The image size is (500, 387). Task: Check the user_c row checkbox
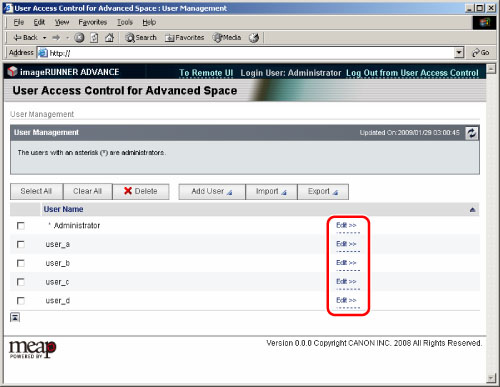21,282
